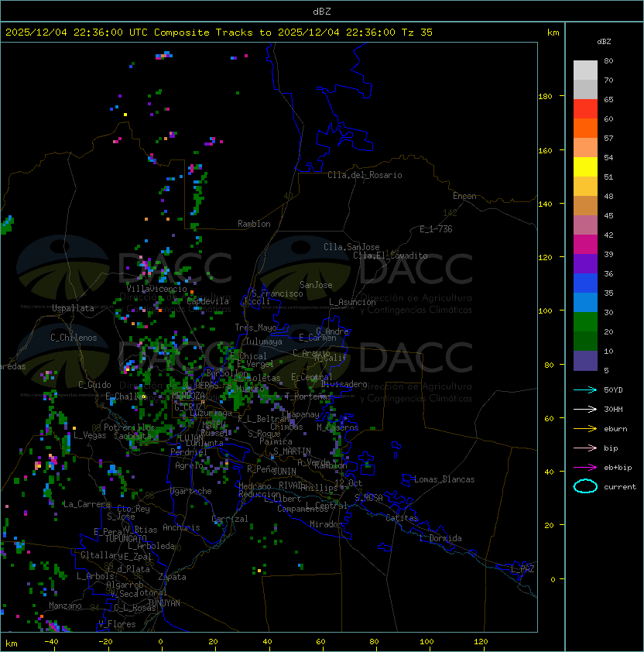Click the pink bip arrow icon
This screenshot has width=644, height=652.
coord(585,448)
